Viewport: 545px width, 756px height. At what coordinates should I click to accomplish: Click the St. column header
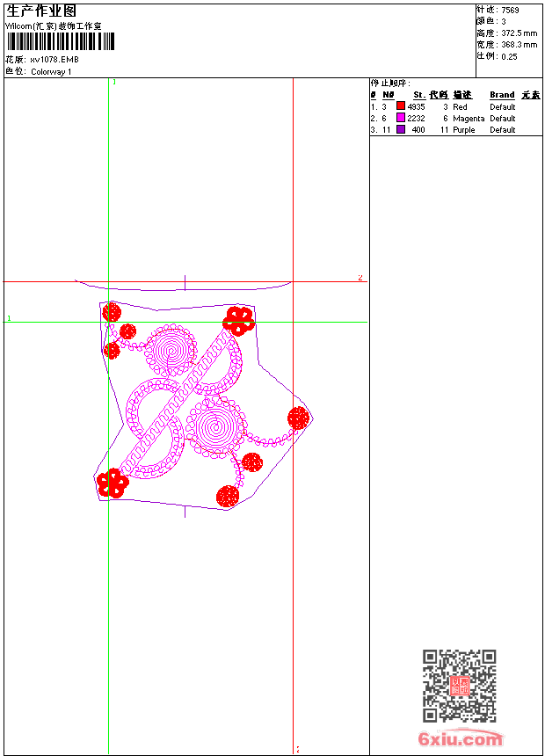(419, 95)
